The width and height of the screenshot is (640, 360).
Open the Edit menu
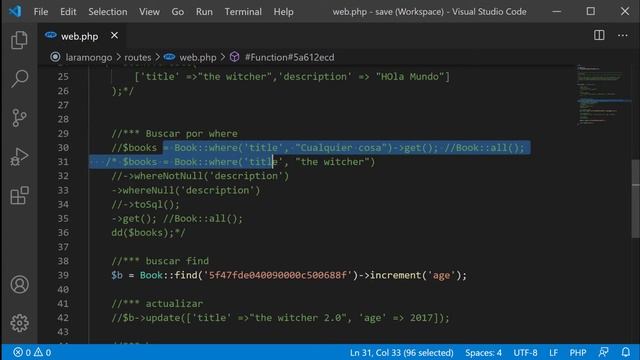tap(68, 11)
